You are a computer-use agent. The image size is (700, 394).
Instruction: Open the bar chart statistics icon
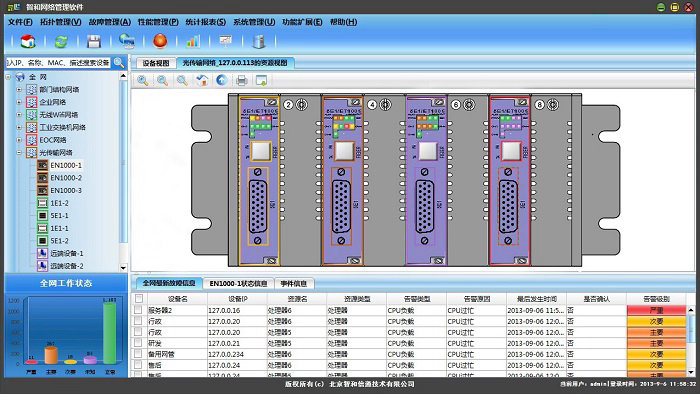193,41
